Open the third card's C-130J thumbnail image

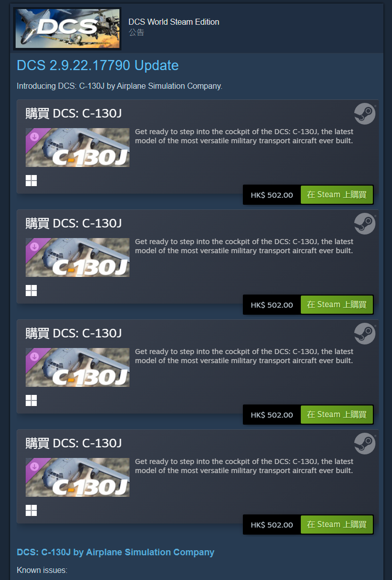click(x=77, y=367)
